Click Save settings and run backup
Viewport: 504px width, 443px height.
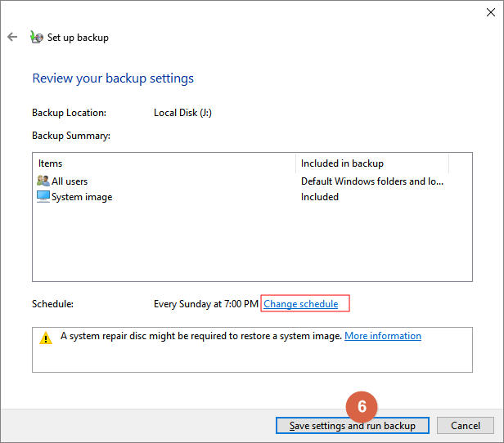[x=352, y=426]
